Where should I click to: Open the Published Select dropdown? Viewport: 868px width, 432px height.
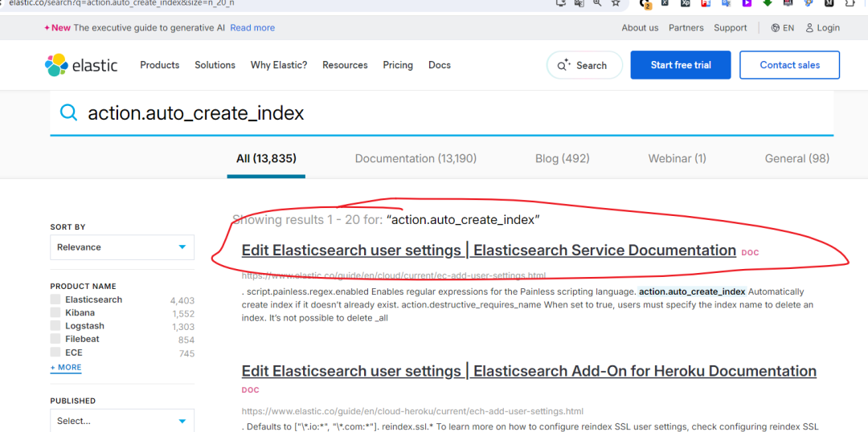point(122,421)
